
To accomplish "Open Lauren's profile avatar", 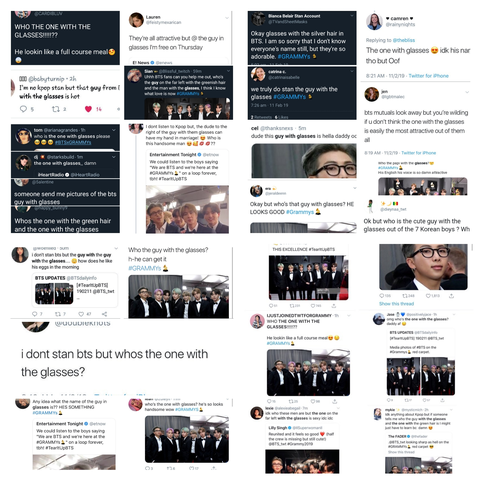I will click(136, 20).
